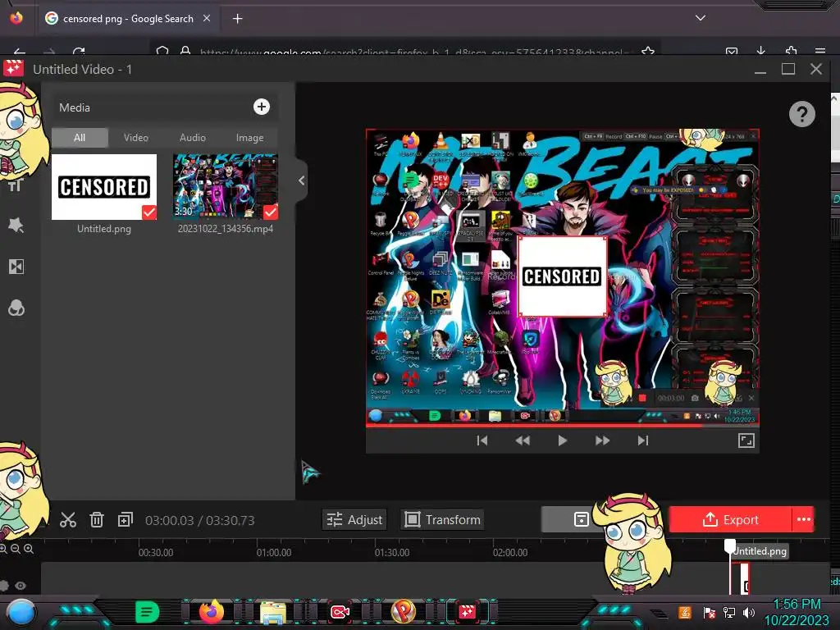
Task: Open green notes app on taskbar
Action: click(147, 612)
